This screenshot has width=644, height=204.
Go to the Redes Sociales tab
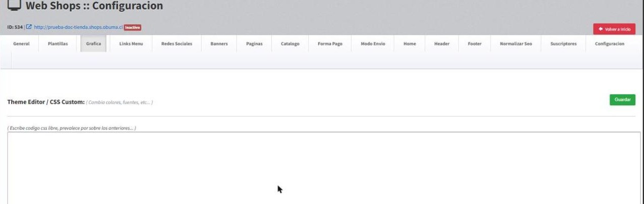point(177,44)
